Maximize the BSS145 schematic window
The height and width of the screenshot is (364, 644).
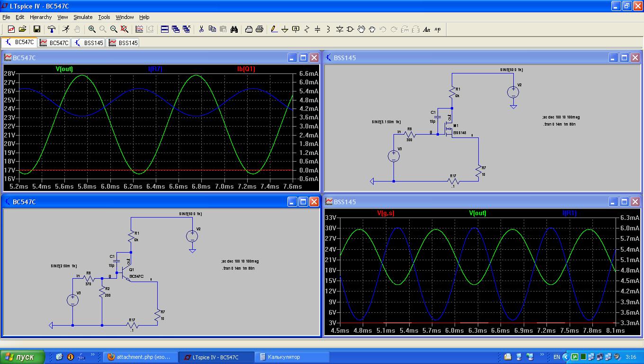pos(624,57)
